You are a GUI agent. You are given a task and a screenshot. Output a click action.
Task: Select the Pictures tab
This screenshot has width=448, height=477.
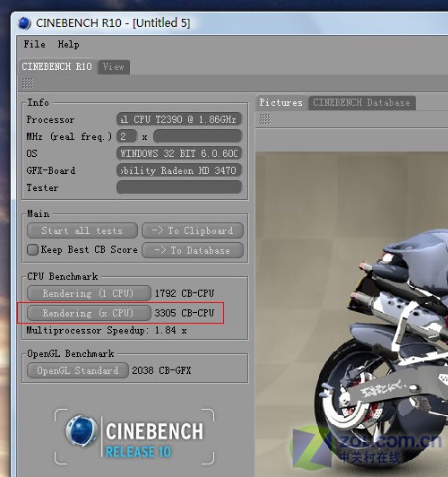281,102
